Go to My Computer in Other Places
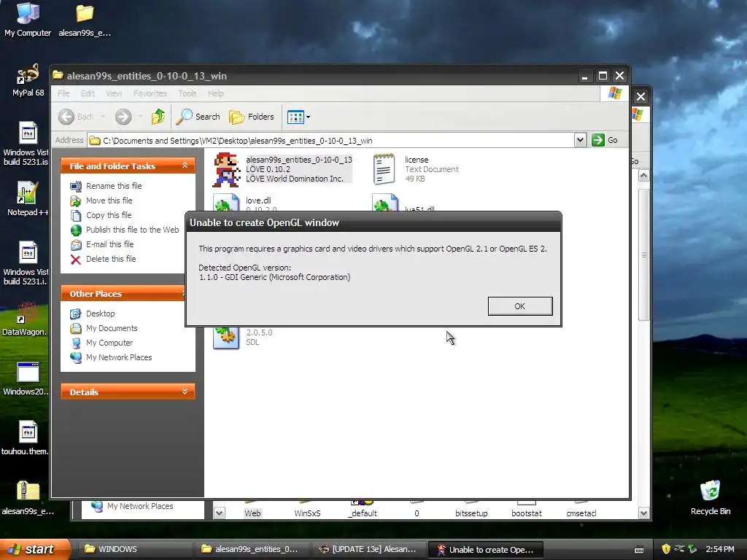This screenshot has width=747, height=560. [x=109, y=343]
